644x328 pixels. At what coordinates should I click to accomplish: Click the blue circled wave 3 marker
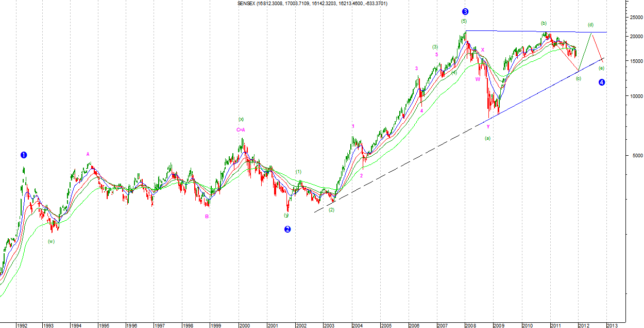465,11
